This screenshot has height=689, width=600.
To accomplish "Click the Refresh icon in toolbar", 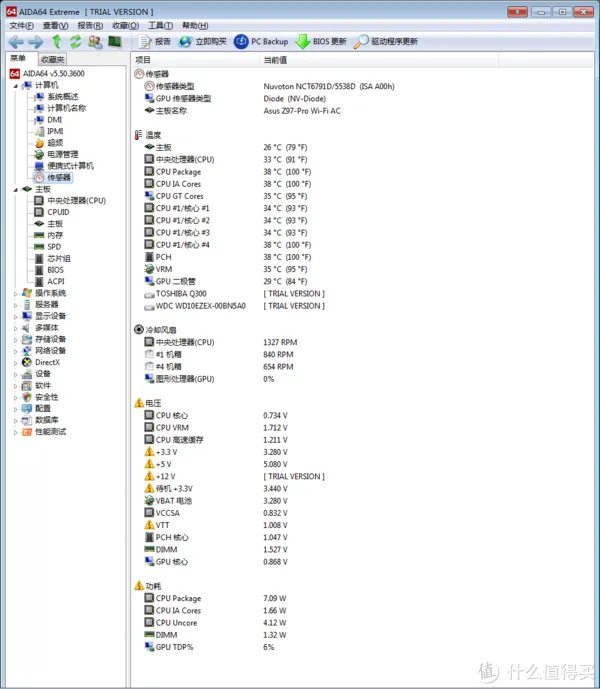I will tap(75, 42).
